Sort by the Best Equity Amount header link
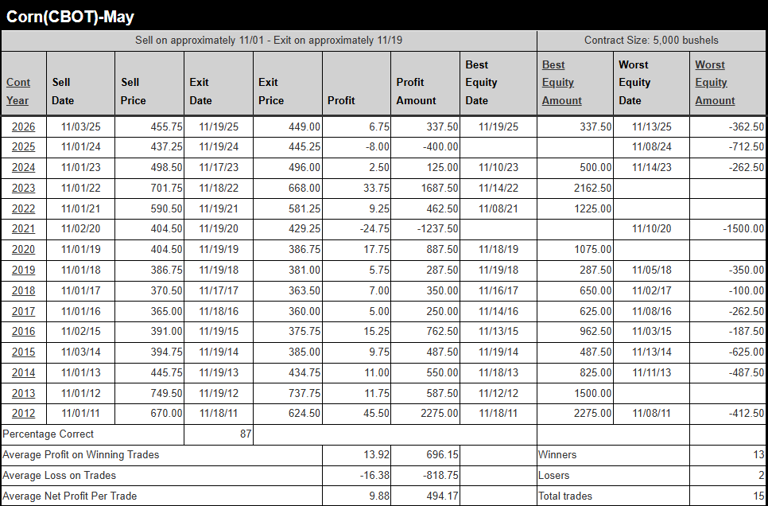 [x=562, y=82]
